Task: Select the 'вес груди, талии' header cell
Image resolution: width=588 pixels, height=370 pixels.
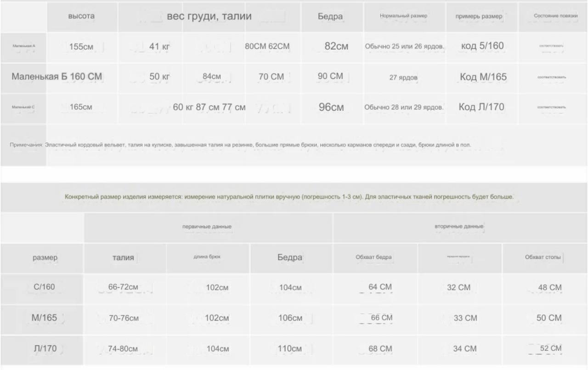Action: [209, 16]
